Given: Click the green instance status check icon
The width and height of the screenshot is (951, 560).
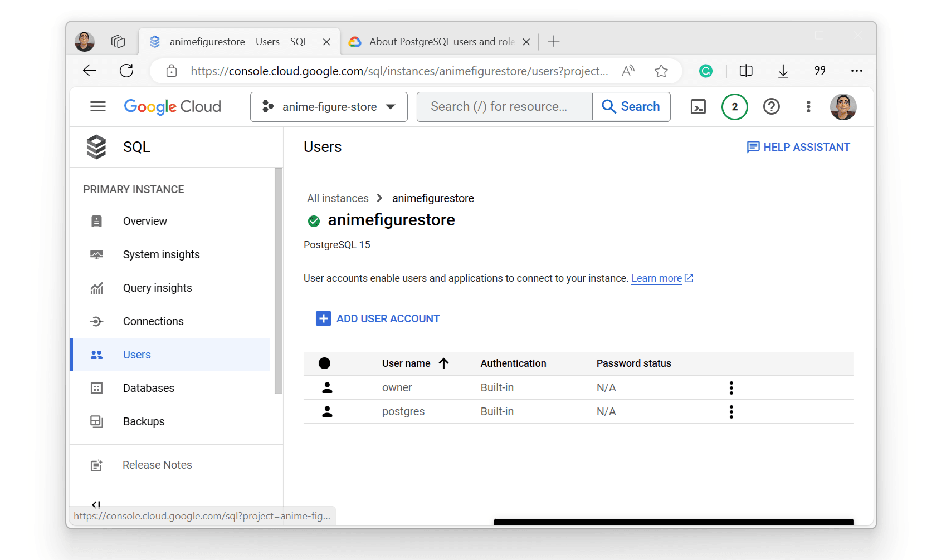Looking at the screenshot, I should coord(314,221).
